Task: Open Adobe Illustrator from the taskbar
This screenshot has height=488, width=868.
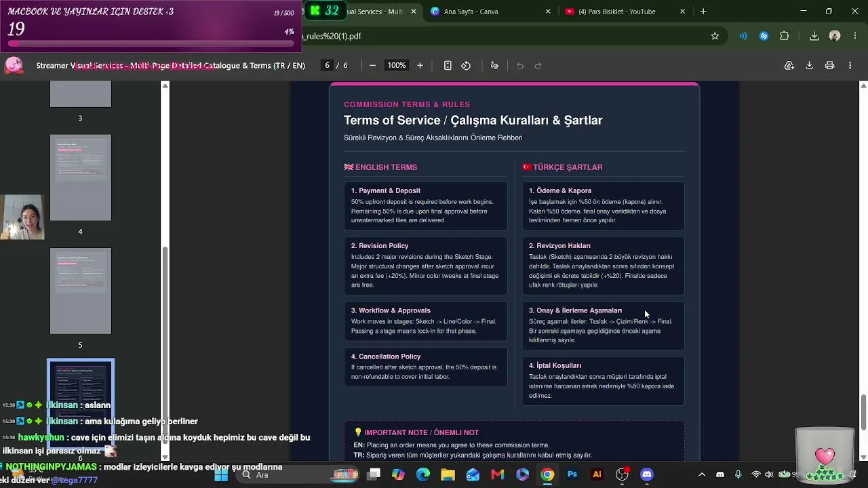Action: 597,474
